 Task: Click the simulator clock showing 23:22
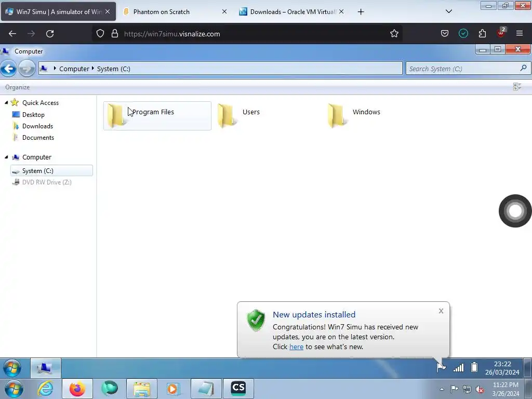point(502,368)
